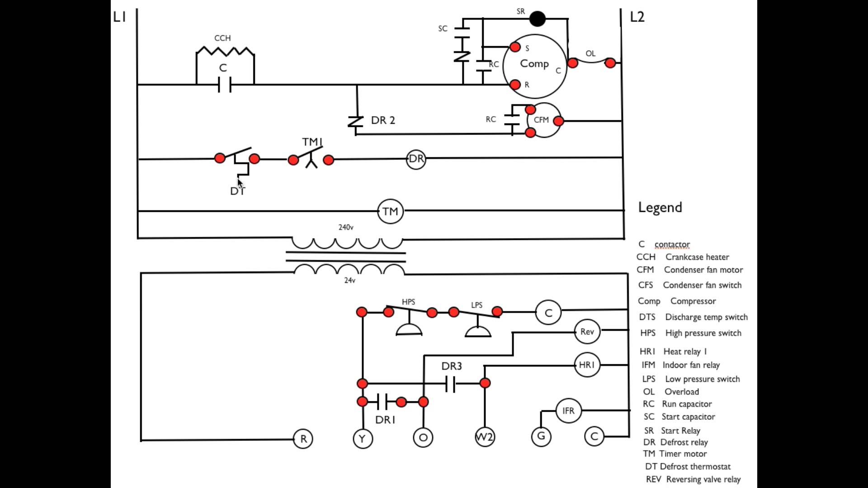The image size is (868, 488).
Task: Select the Contactor (C) coil in low voltage circuit
Action: pyautogui.click(x=547, y=312)
